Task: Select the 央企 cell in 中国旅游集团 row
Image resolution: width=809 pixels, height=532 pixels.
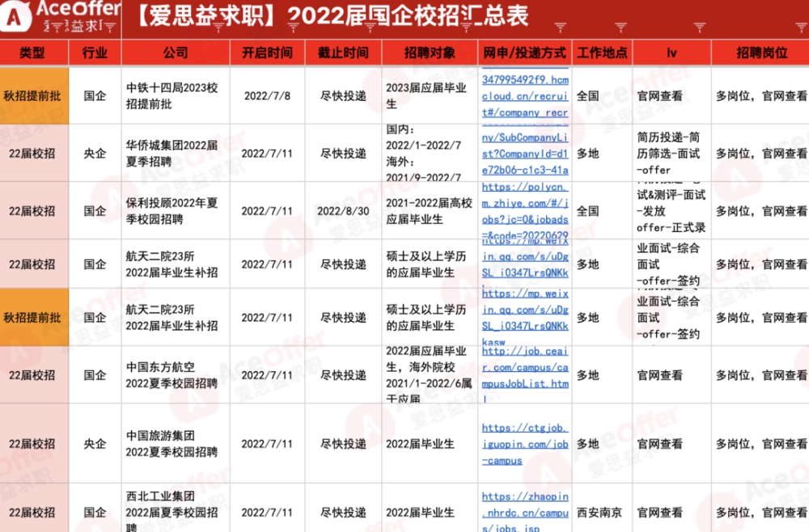Action: (x=95, y=444)
